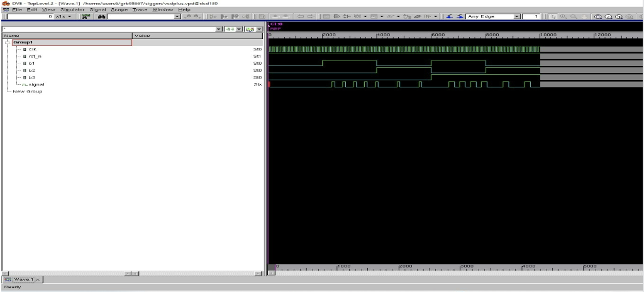The image size is (644, 292).
Task: Click the St1 value of rst_n
Action: click(257, 57)
